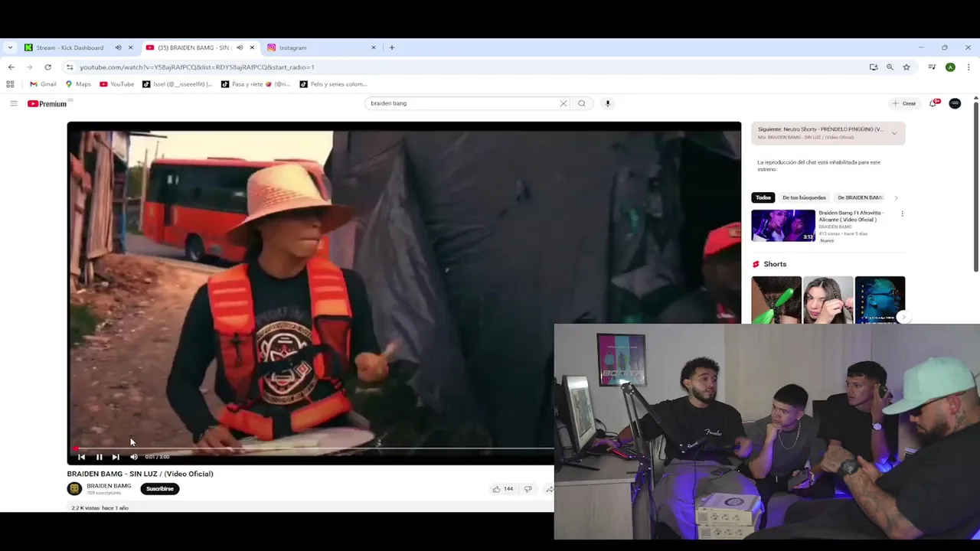
Task: Play the previous video in player
Action: (x=82, y=457)
